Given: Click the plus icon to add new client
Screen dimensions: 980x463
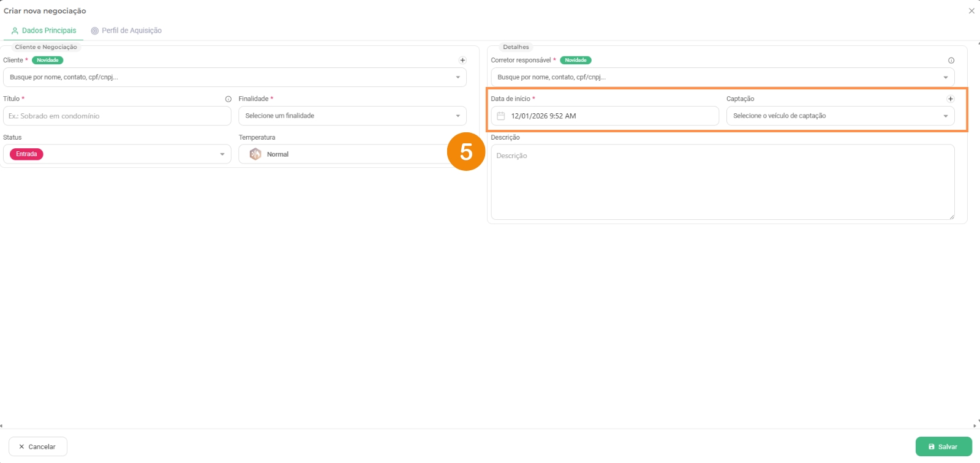Looking at the screenshot, I should tap(462, 60).
